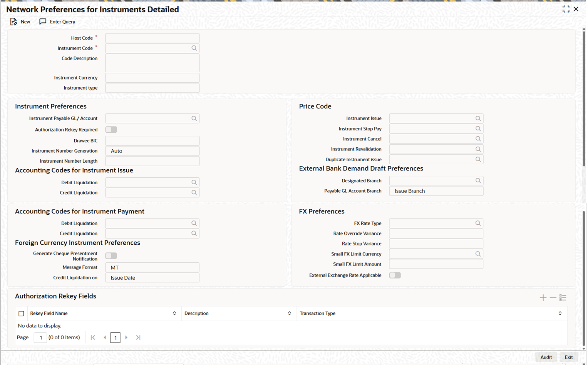The width and height of the screenshot is (588, 367).
Task: Open Payable GL Account Branch dropdown
Action: [x=436, y=191]
